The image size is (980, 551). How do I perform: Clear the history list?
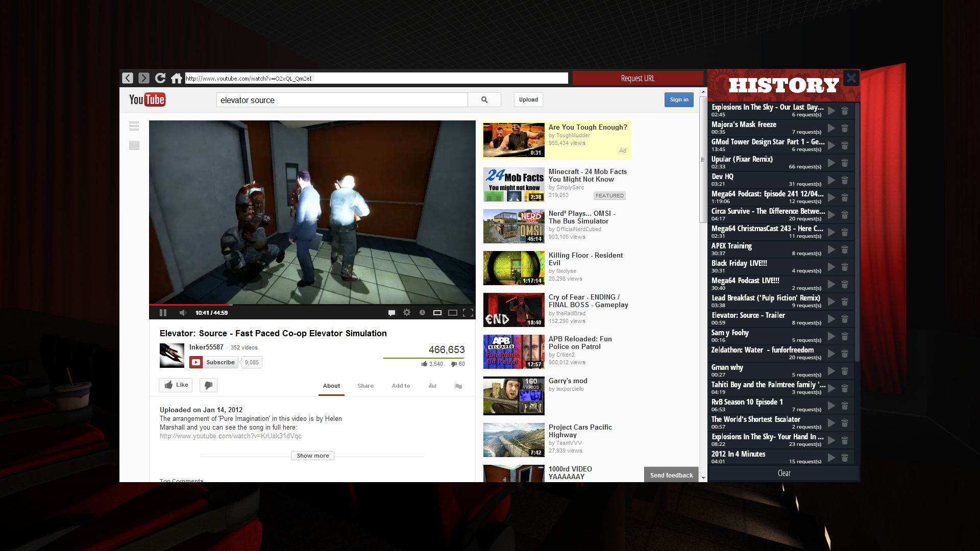click(783, 473)
